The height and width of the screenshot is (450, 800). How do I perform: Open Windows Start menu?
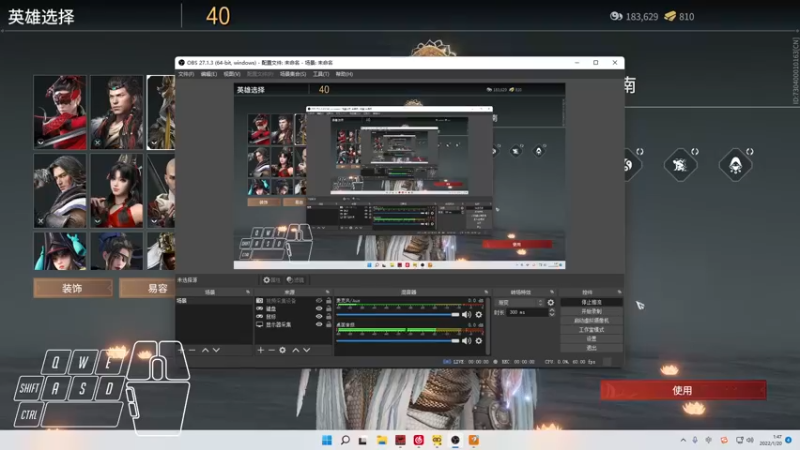coord(327,440)
